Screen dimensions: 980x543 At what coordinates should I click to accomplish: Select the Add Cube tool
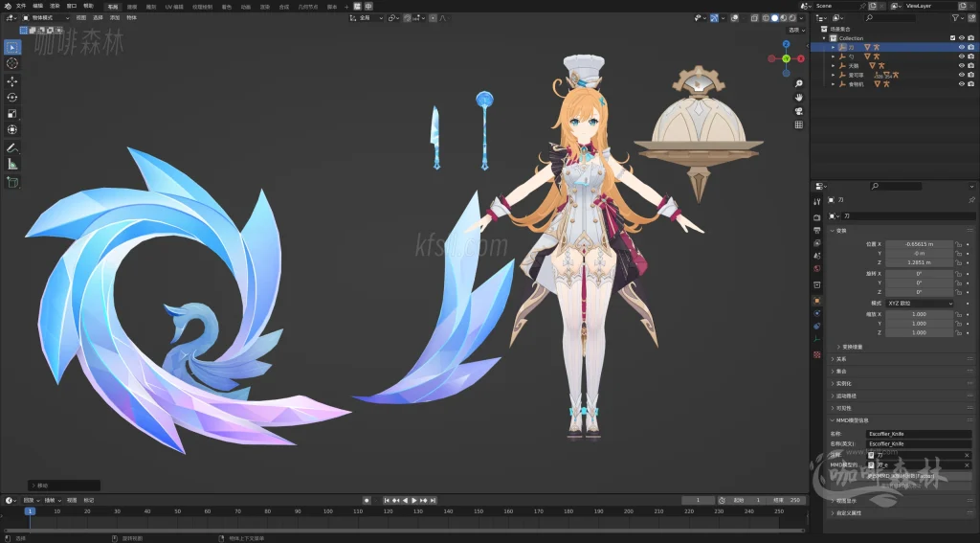pos(11,182)
